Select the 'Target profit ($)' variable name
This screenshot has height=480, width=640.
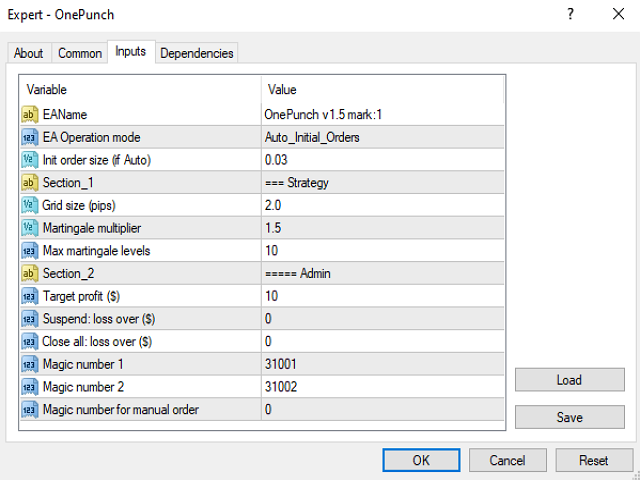pyautogui.click(x=82, y=296)
